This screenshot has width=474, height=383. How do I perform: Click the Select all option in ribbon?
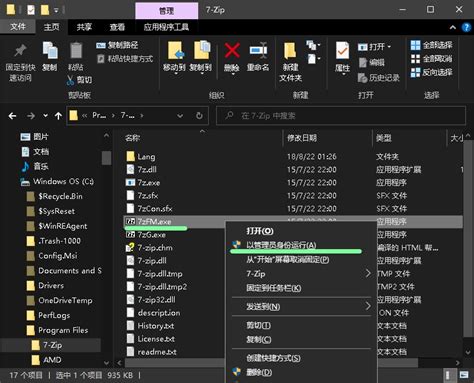click(x=431, y=45)
